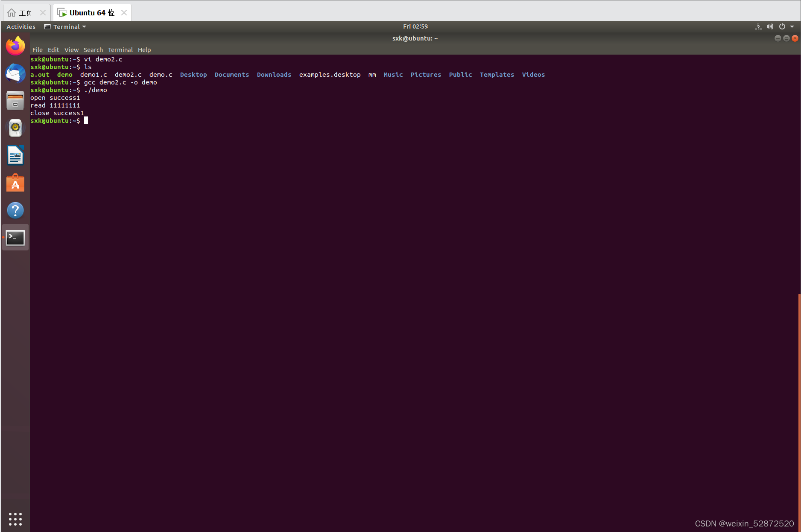
Task: Click the 'open success1' output line
Action: pyautogui.click(x=55, y=98)
